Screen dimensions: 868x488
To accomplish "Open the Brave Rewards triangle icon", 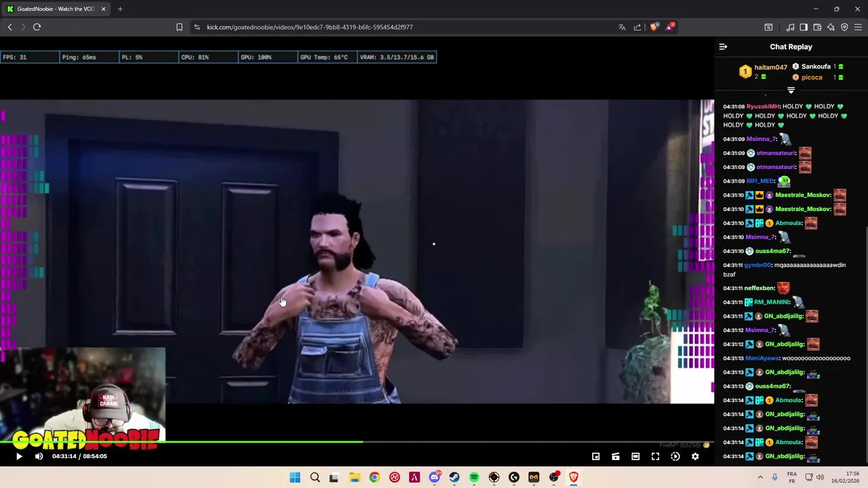I will coord(670,27).
